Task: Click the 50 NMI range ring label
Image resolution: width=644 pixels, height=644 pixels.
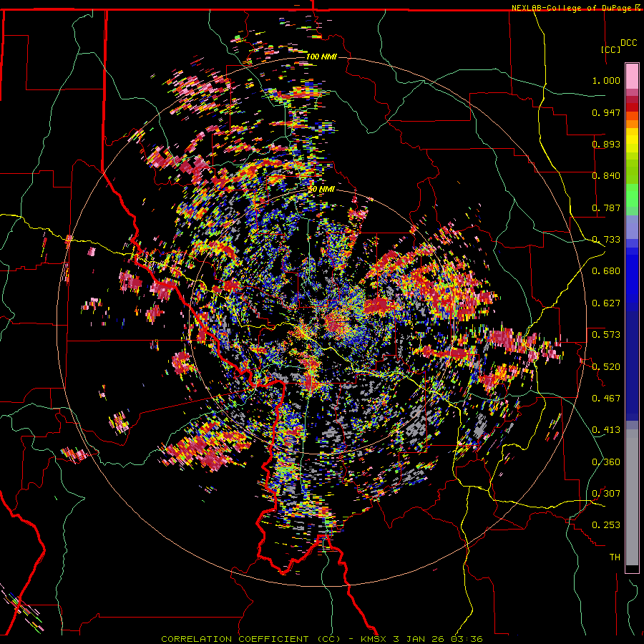Action: pos(321,190)
